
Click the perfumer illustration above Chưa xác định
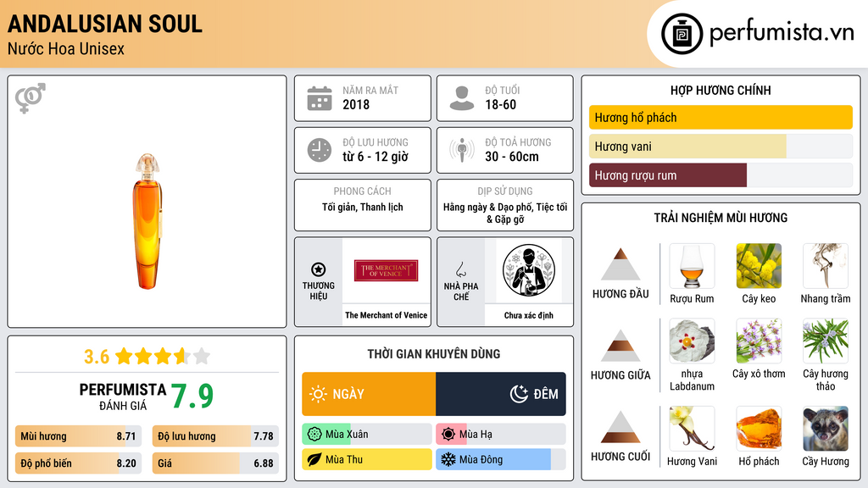click(529, 270)
